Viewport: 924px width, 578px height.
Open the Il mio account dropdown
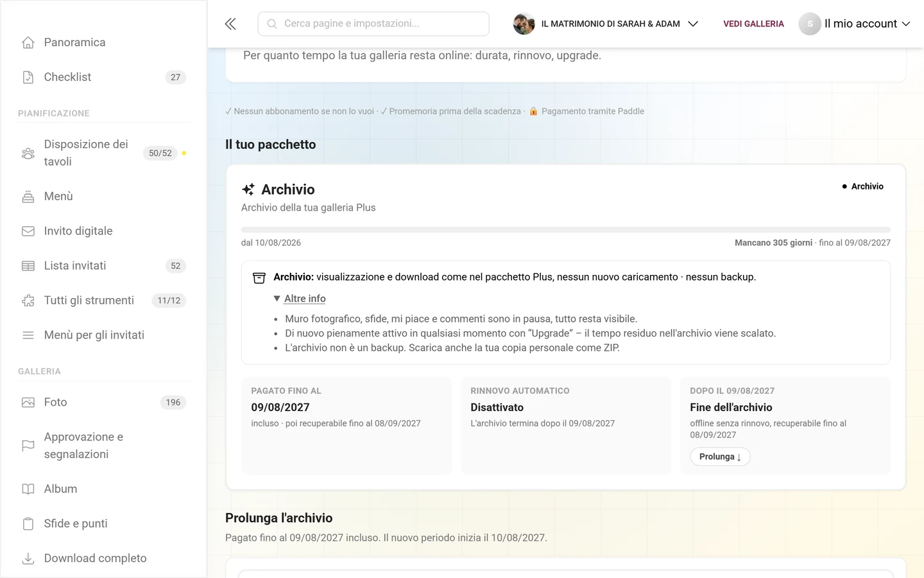click(x=855, y=24)
